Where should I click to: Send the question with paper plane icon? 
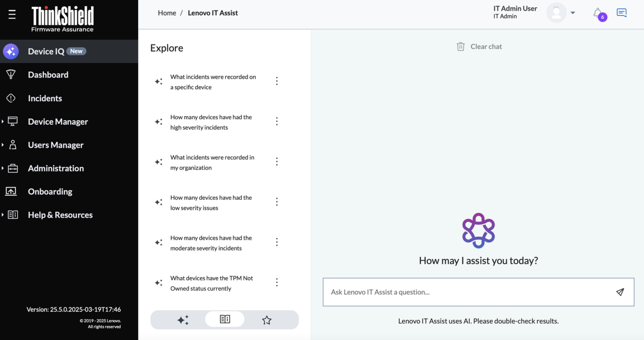(x=620, y=292)
